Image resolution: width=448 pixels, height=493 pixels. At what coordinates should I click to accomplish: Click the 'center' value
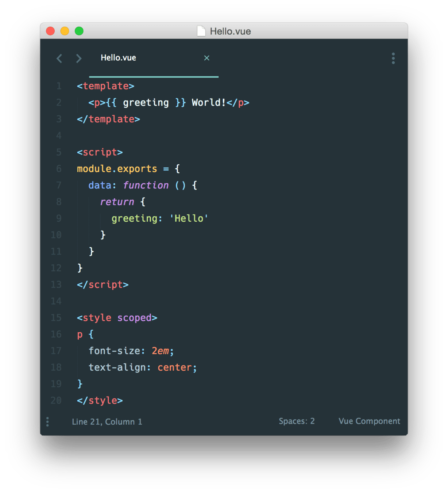pyautogui.click(x=175, y=367)
